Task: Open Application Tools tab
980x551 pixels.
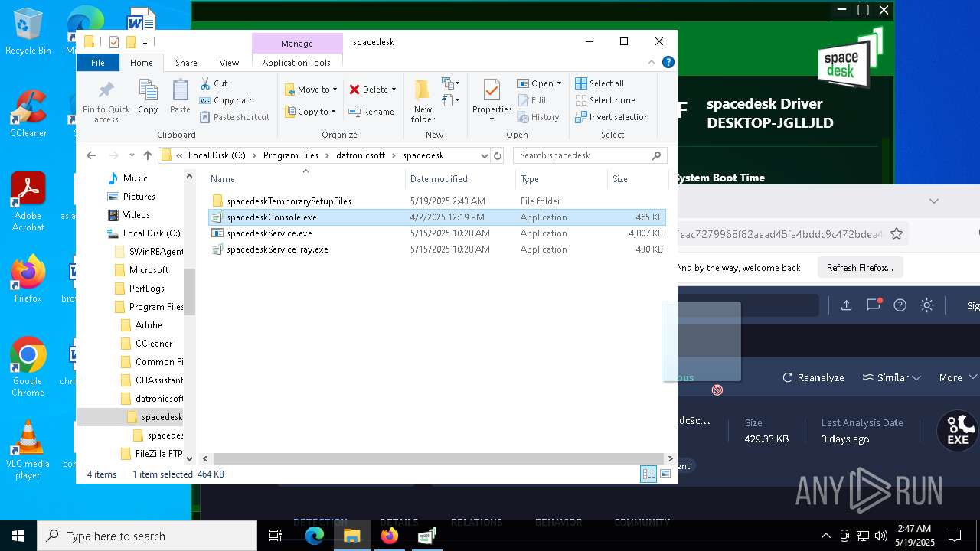Action: click(x=296, y=63)
